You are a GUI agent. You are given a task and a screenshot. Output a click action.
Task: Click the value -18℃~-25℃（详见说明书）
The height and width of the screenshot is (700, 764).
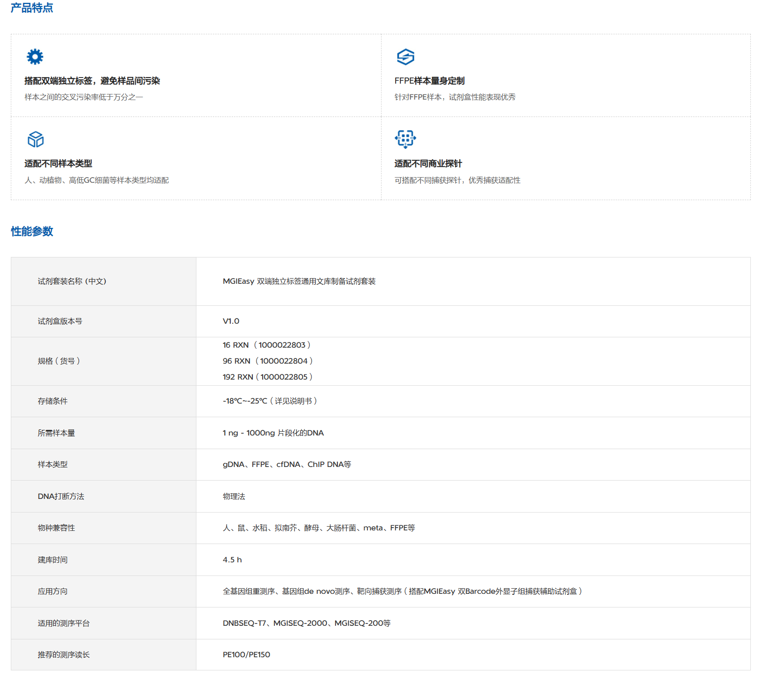(270, 401)
